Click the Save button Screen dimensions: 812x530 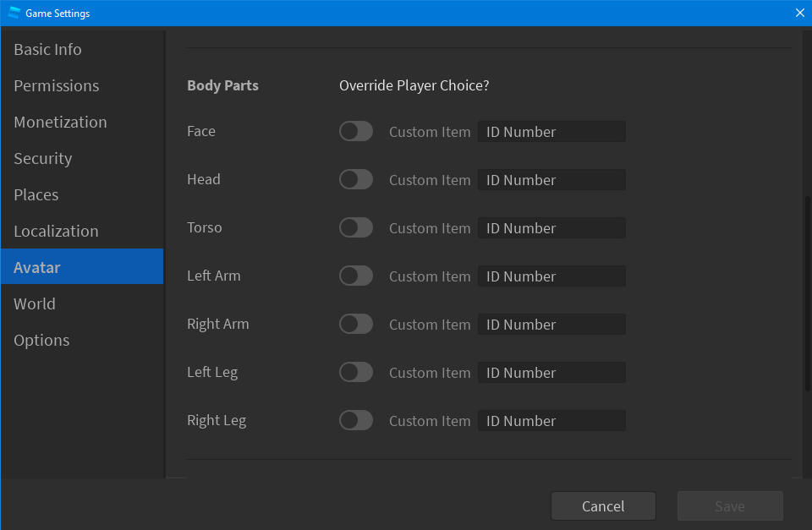tap(730, 505)
